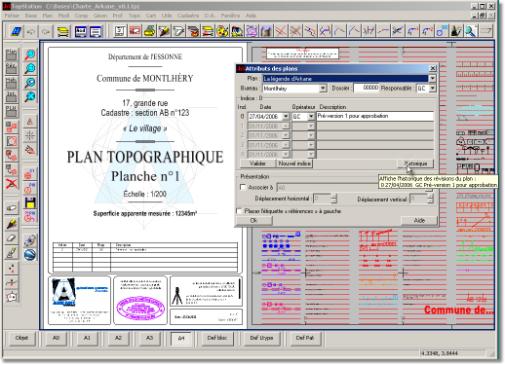Click the blue globe icon

coord(30,255)
